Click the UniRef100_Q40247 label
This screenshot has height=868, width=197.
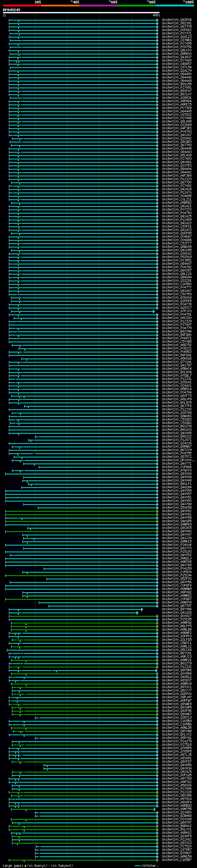[176, 135]
